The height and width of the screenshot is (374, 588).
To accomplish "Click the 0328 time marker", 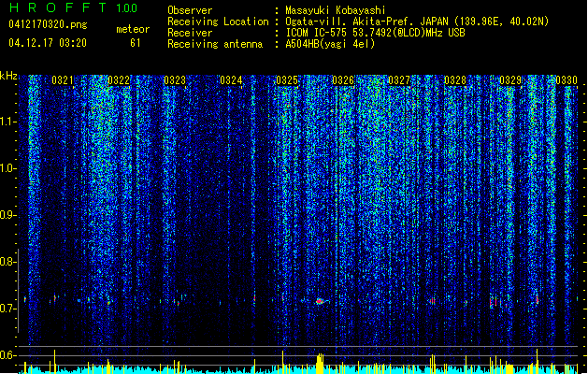I will (455, 80).
